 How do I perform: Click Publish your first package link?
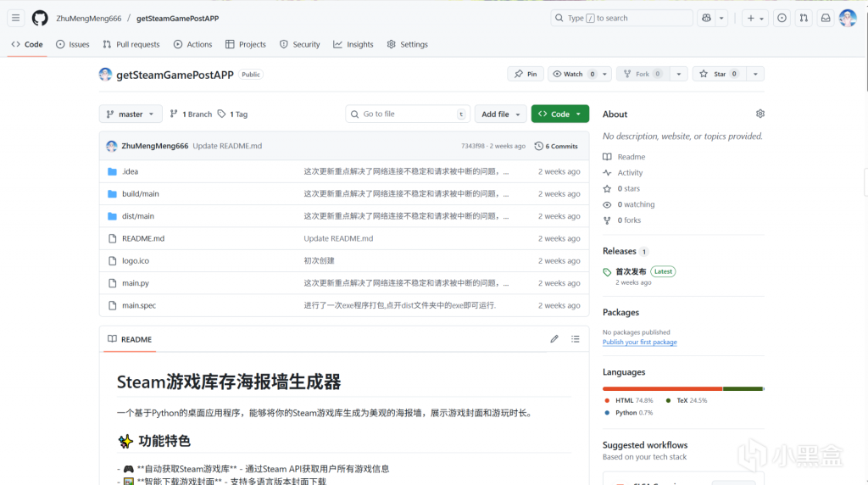(639, 342)
